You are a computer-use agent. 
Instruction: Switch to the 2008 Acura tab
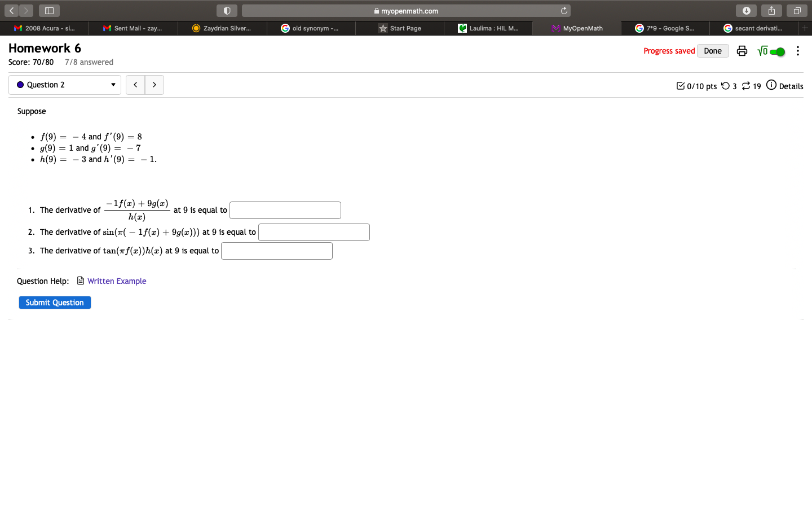(x=45, y=28)
